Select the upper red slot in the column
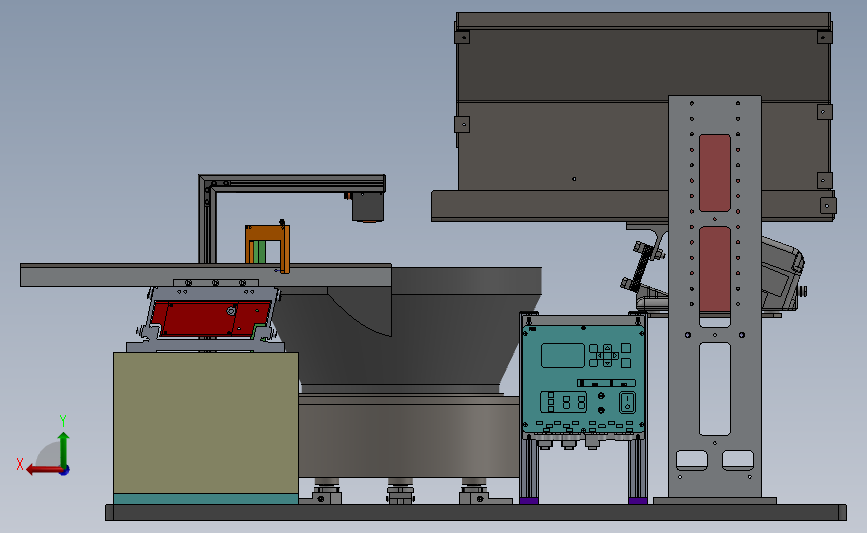 714,173
